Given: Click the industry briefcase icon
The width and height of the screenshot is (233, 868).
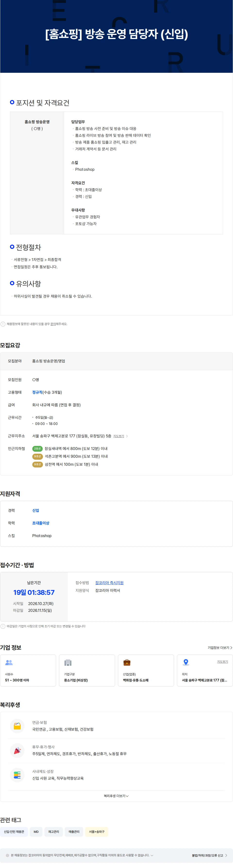Looking at the screenshot, I should tap(127, 663).
